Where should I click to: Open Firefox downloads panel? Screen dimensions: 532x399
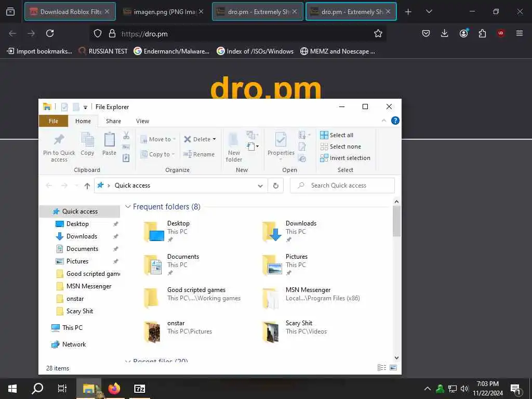[x=445, y=33]
